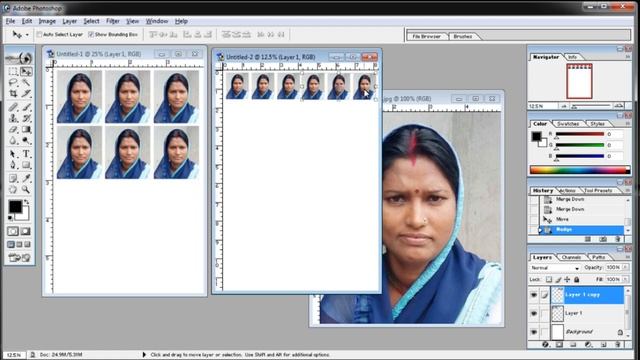Open the Opacity slider arrow in Layers panel
640x360 pixels.
625,267
